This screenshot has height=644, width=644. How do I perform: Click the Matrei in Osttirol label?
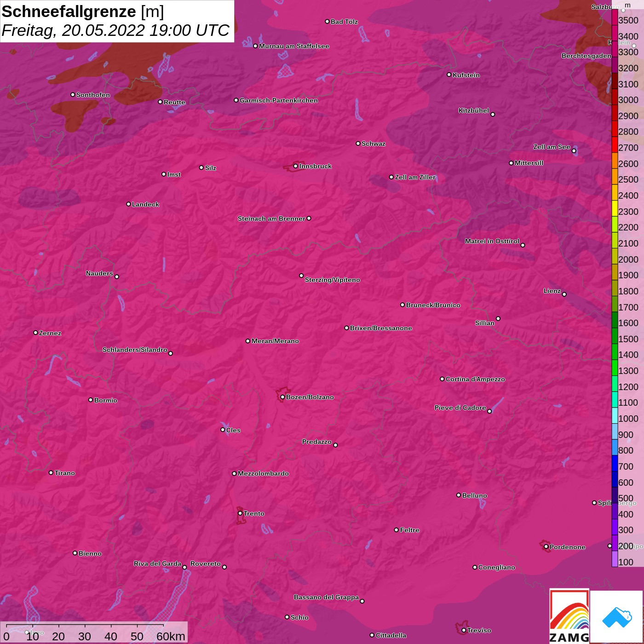point(492,241)
